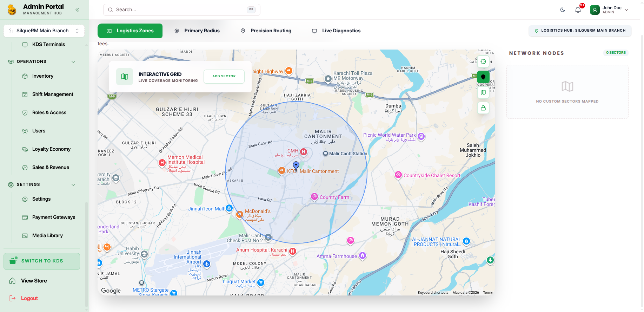
Task: Click the Google logo on map
Action: [111, 291]
